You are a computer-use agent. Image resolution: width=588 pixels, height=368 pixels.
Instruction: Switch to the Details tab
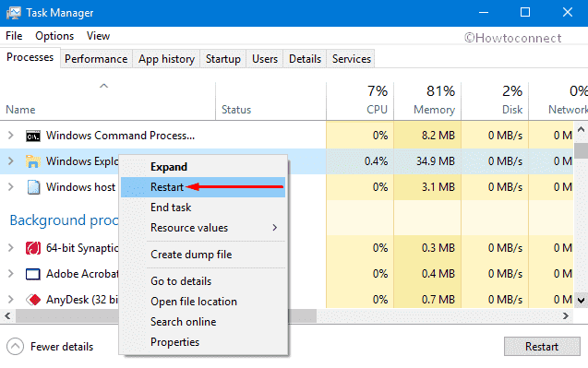click(305, 59)
